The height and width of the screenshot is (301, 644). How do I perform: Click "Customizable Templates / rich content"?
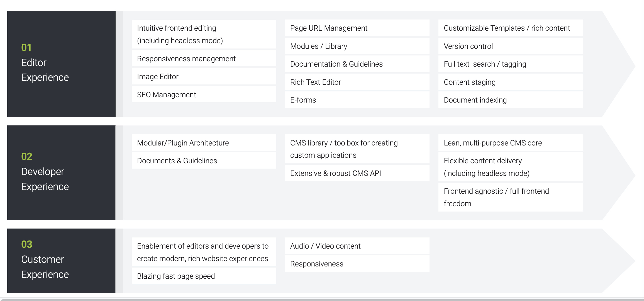click(x=511, y=28)
